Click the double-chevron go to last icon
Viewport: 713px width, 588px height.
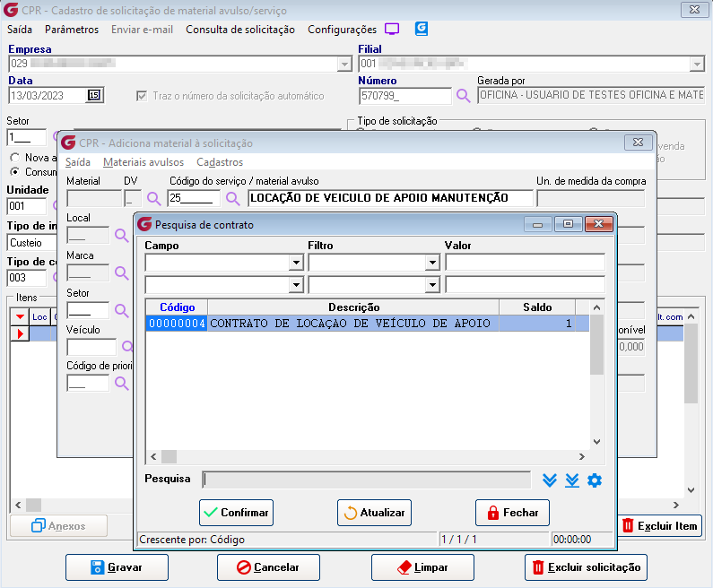[x=572, y=480]
